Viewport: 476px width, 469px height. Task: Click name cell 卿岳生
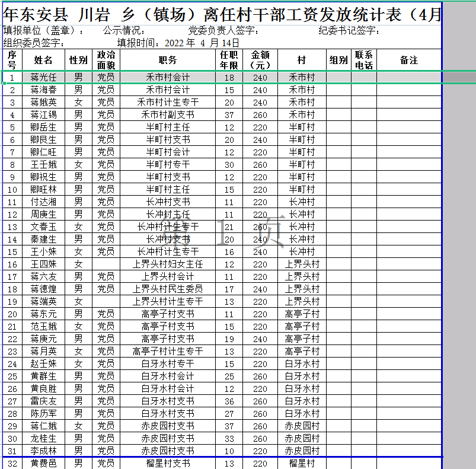[x=43, y=127]
